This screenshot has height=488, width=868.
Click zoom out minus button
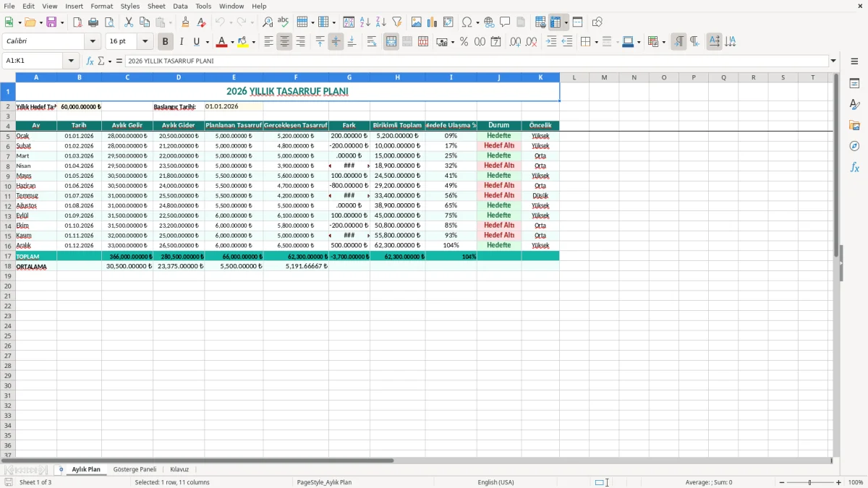click(x=782, y=482)
